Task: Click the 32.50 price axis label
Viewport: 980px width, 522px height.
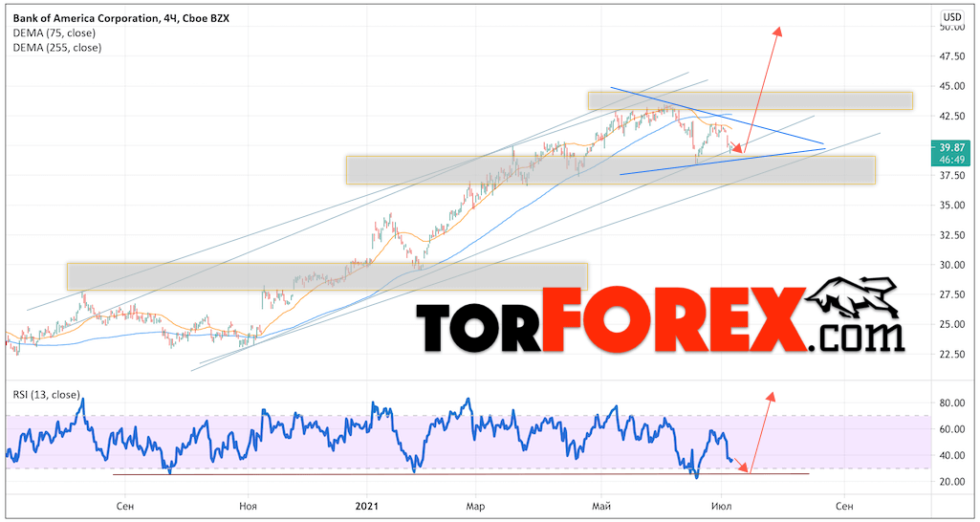Action: pyautogui.click(x=952, y=235)
